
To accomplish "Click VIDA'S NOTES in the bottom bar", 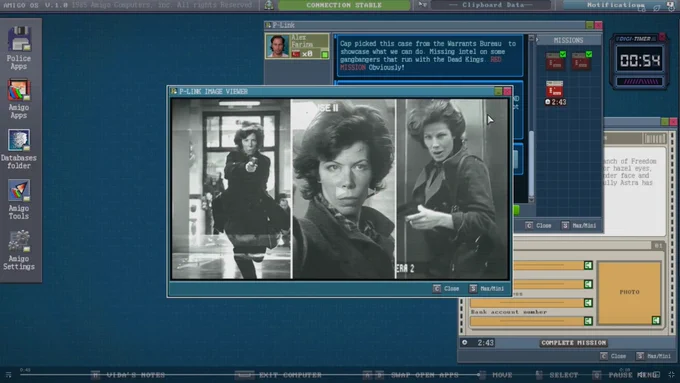I will click(135, 375).
